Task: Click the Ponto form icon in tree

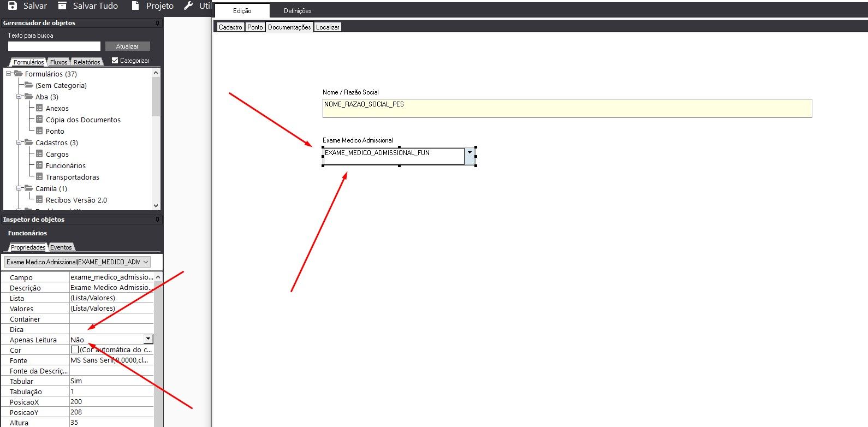Action: pyautogui.click(x=39, y=131)
